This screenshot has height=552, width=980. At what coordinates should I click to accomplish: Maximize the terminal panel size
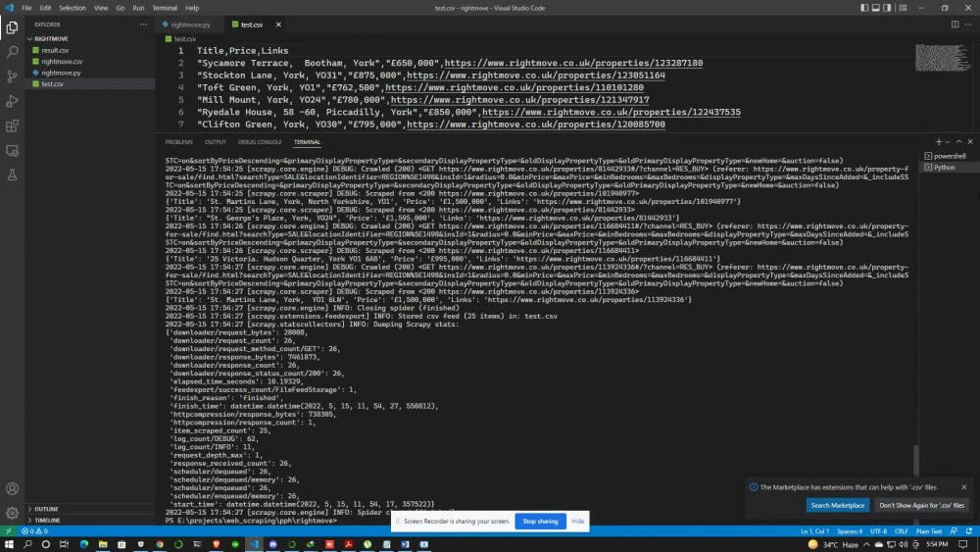[x=958, y=142]
